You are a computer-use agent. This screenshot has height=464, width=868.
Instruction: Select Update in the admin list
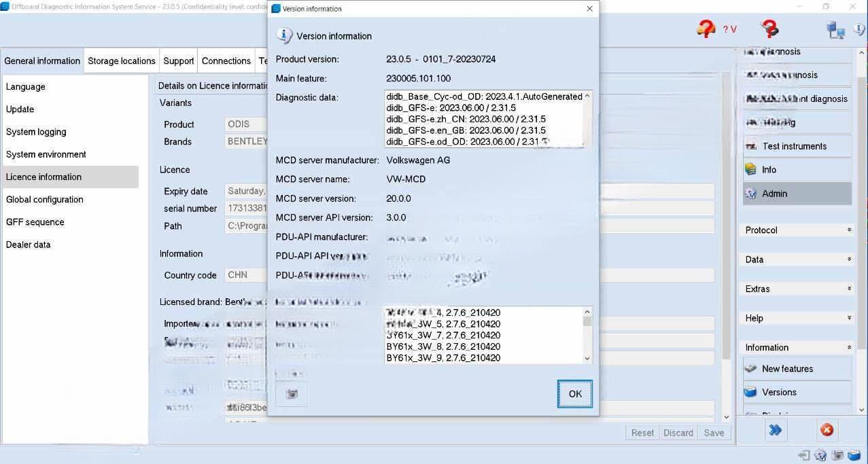[x=71, y=109]
